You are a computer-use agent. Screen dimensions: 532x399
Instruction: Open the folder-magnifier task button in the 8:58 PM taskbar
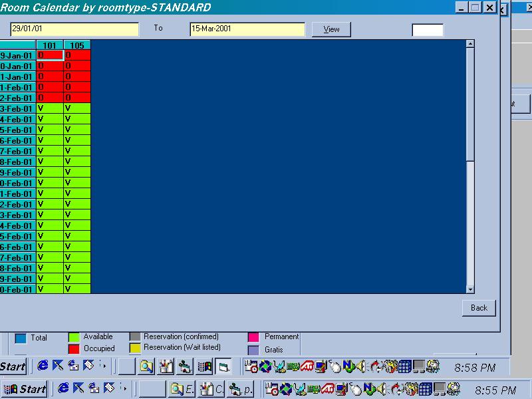[x=146, y=367]
